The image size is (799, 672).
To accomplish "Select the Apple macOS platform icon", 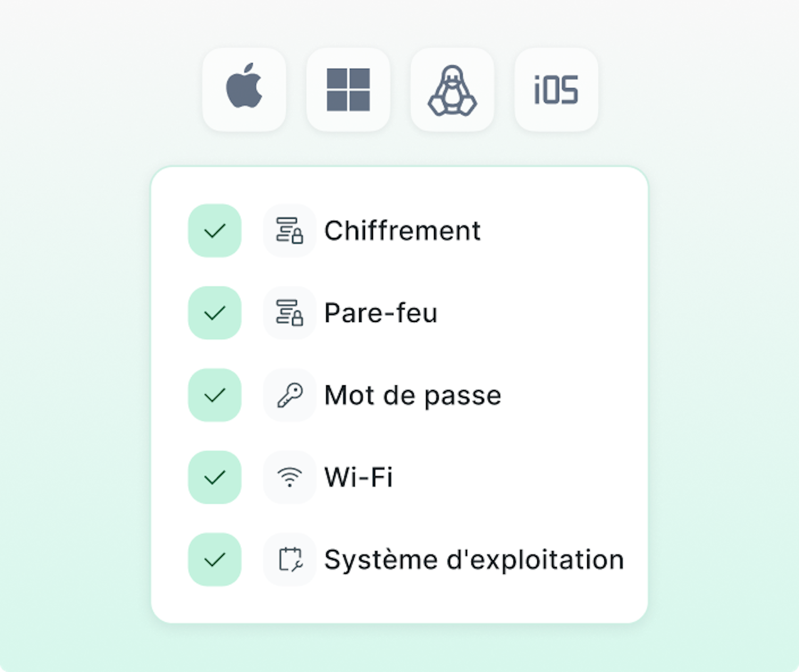I will click(x=244, y=89).
